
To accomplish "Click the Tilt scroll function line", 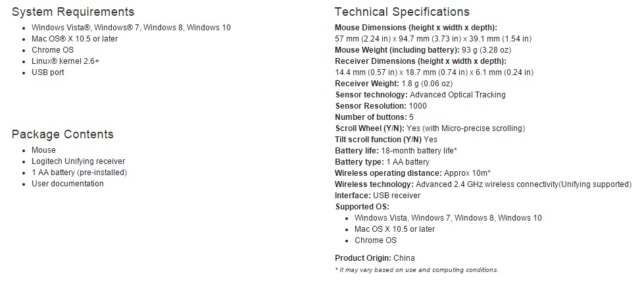I will click(x=386, y=140).
